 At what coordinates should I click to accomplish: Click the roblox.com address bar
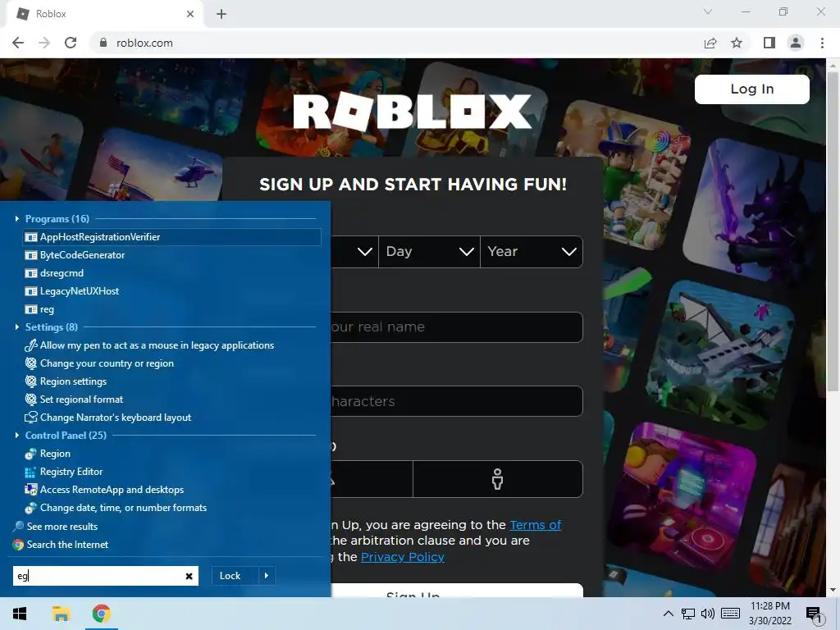(396, 43)
